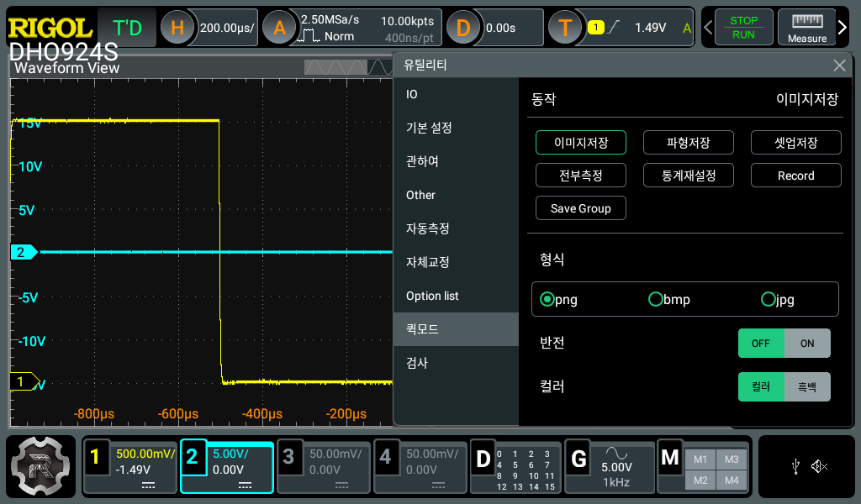Open channel 2 number badge
Image resolution: width=861 pixels, height=504 pixels.
tap(192, 457)
